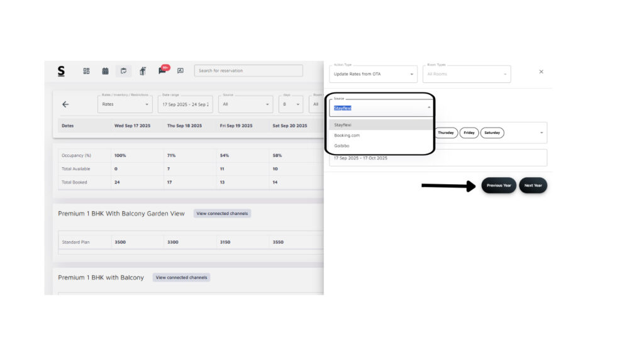Choose Goibibo in the source list
This screenshot has width=644, height=362.
coord(341,146)
